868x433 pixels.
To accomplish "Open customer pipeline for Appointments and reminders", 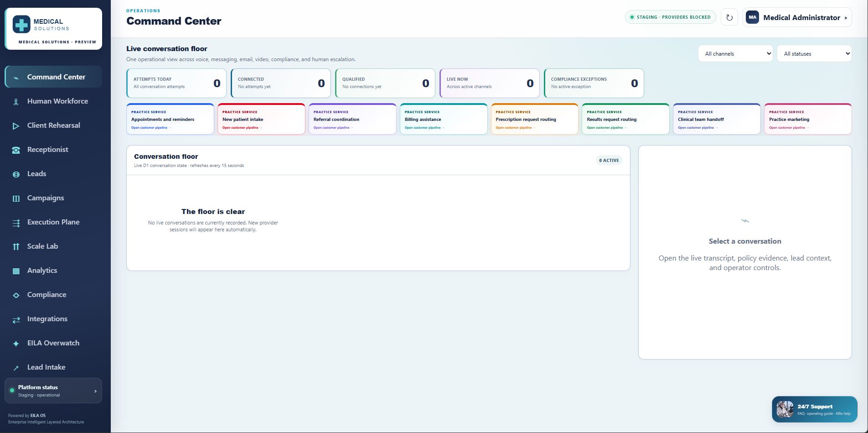I will point(151,128).
